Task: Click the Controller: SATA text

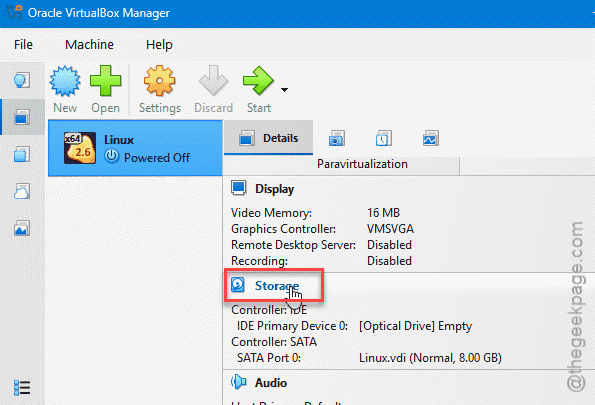Action: pyautogui.click(x=274, y=342)
